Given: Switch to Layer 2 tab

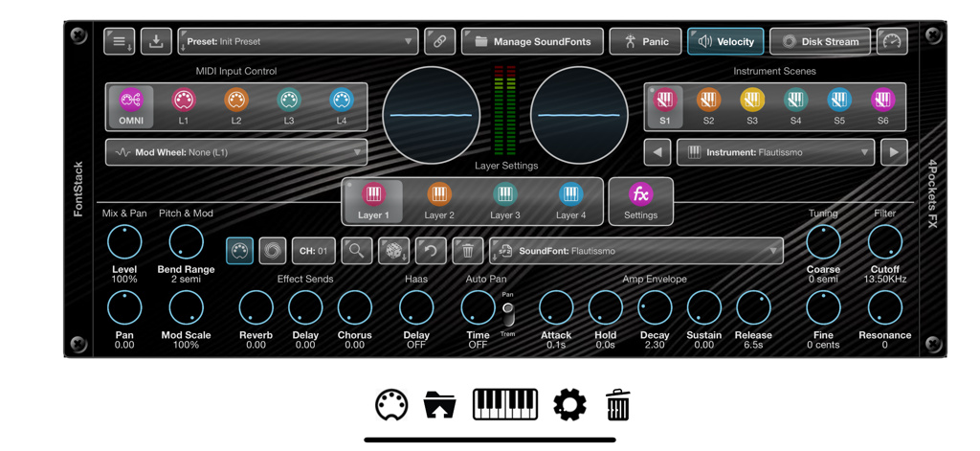Looking at the screenshot, I should tap(439, 201).
